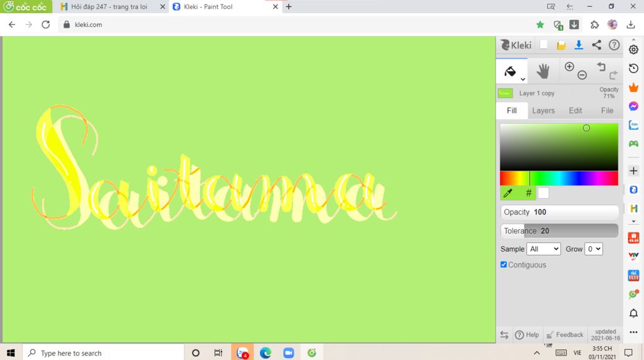Open an image file via folder icon
This screenshot has height=360, width=644.
click(x=561, y=45)
